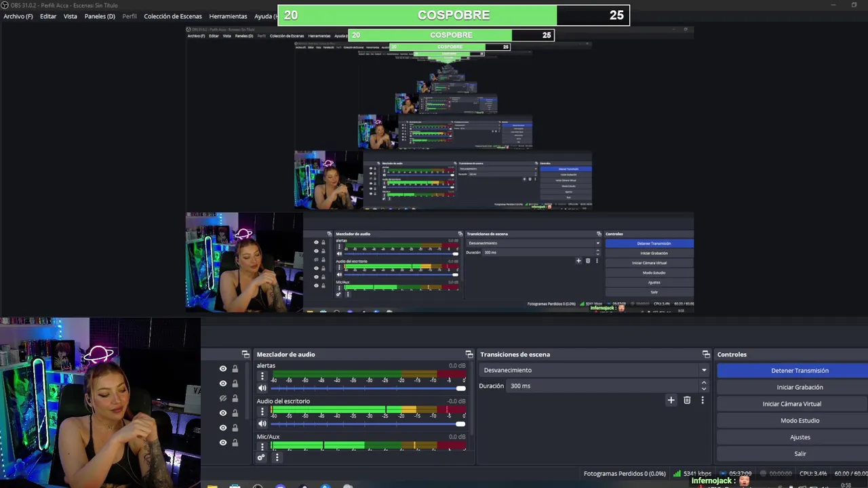The height and width of the screenshot is (488, 868).
Task: Add a new scene transition
Action: (x=671, y=401)
